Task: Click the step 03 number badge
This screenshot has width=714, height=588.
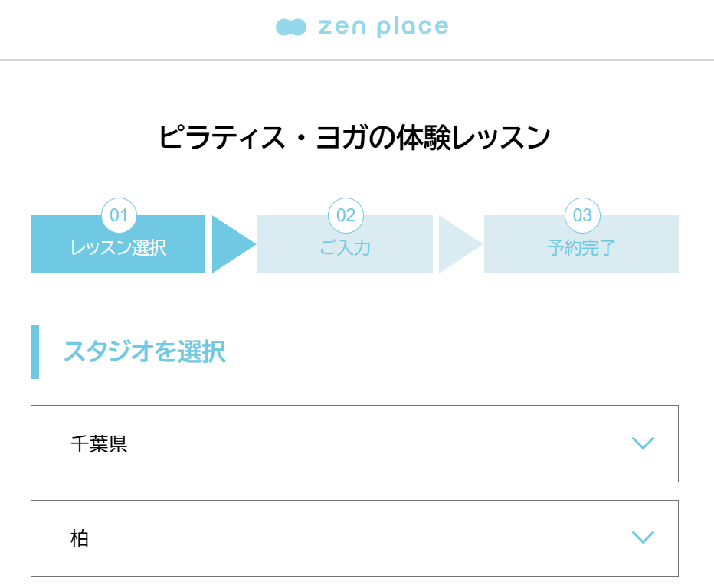Action: [x=582, y=215]
